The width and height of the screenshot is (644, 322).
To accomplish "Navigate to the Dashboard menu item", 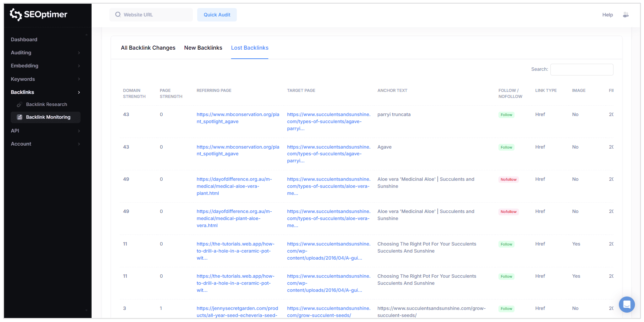I will click(x=24, y=39).
